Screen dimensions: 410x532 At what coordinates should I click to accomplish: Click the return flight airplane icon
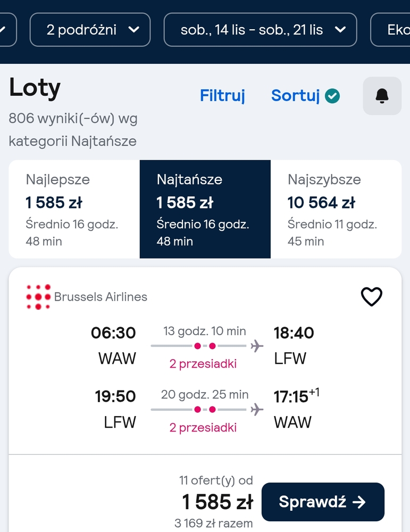[x=257, y=410]
